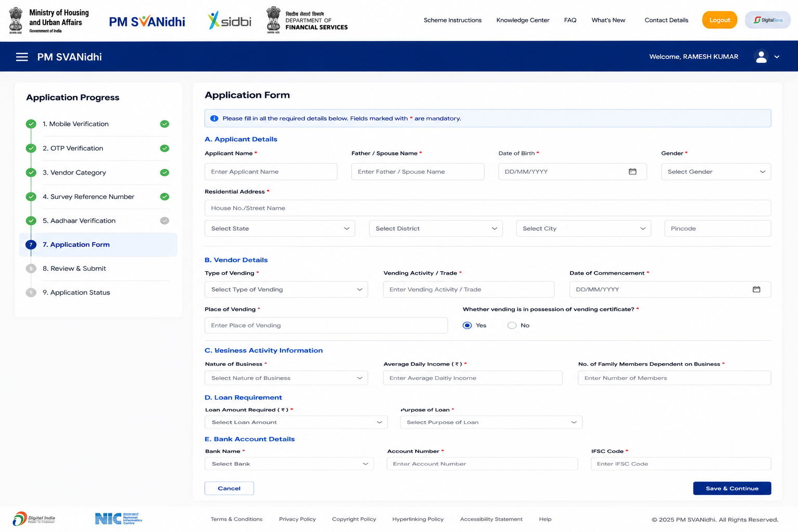
Task: Click the info icon in the notice banner
Action: pos(214,118)
